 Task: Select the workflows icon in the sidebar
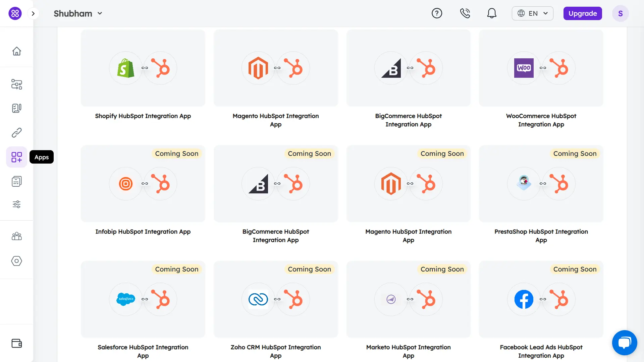click(x=16, y=84)
